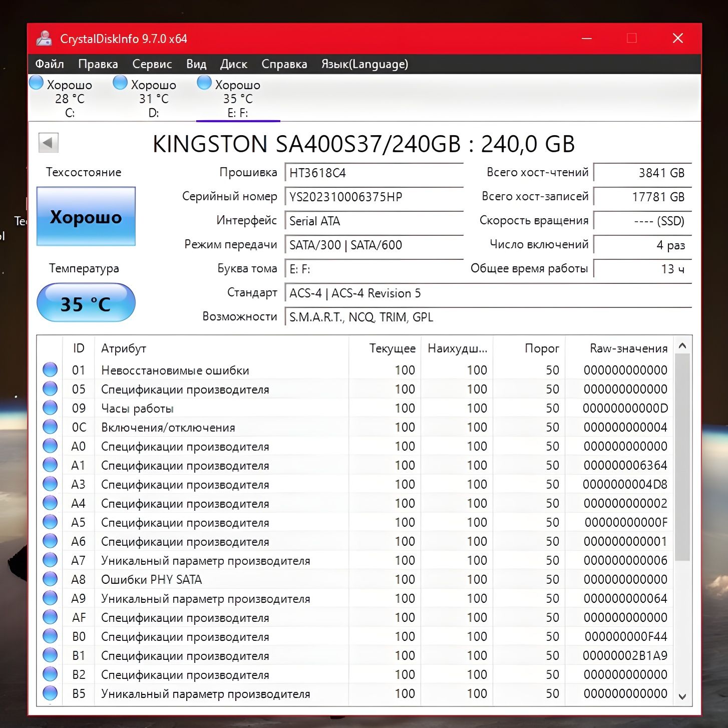This screenshot has height=728, width=728.
Task: Click status circle for attribute 09
Action: (50, 408)
